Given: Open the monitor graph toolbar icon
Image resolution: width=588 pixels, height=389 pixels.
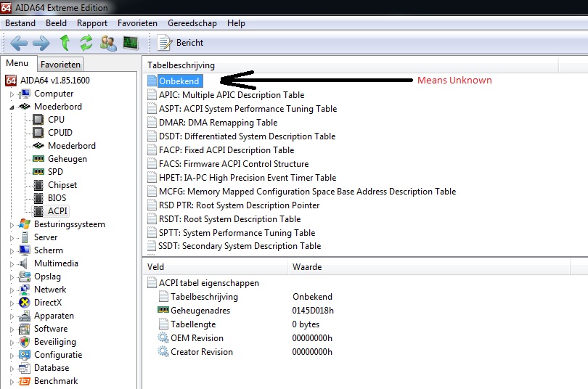Looking at the screenshot, I should click(x=131, y=43).
